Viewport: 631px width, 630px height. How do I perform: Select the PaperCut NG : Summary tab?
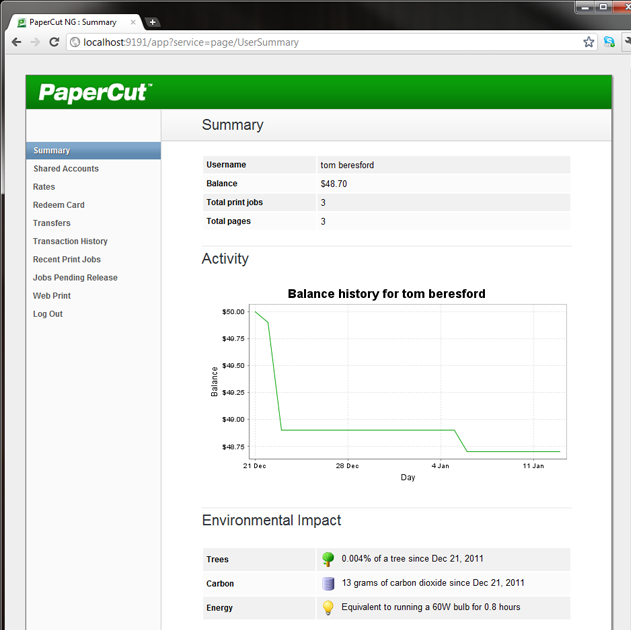coord(74,22)
